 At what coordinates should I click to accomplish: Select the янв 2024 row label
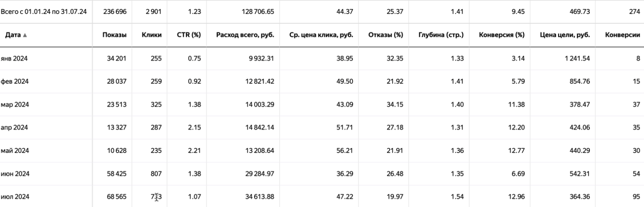14,59
